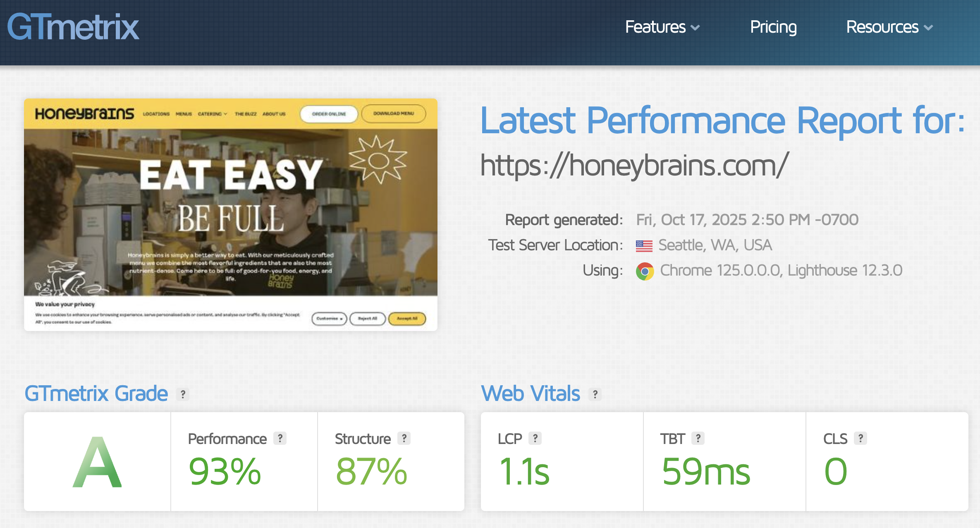Click the Honeybrains site screenshot thumbnail

[231, 214]
